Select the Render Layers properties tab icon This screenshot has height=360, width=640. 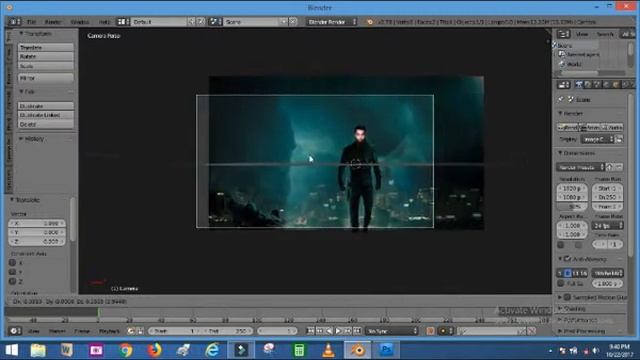(x=588, y=85)
